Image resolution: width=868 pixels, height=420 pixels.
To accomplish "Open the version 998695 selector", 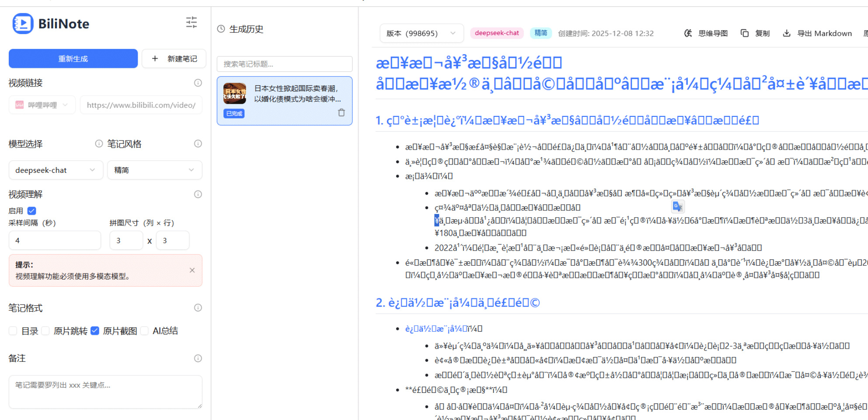I will [421, 33].
